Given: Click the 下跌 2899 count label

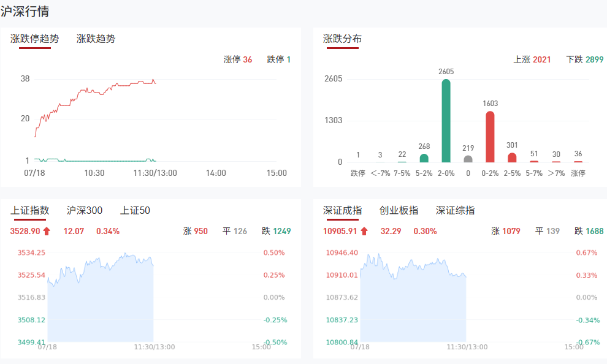Looking at the screenshot, I should (x=585, y=59).
